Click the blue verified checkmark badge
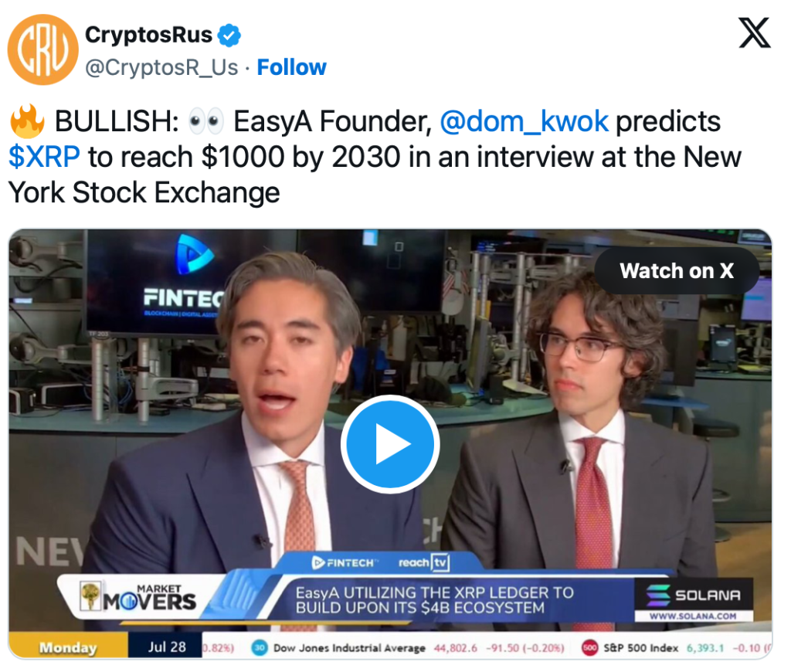The width and height of the screenshot is (791, 672). 229,36
